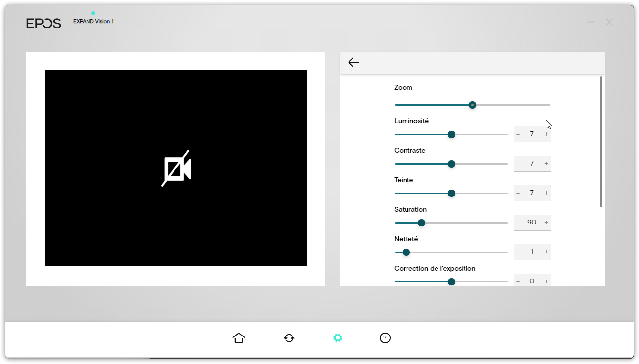Click the exposure correction slider handle
The height and width of the screenshot is (364, 639).
click(x=451, y=281)
